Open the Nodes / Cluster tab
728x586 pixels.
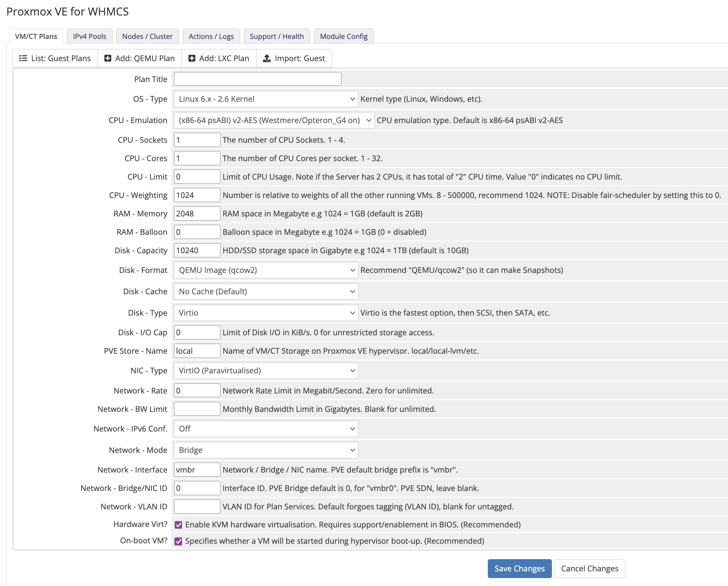147,36
